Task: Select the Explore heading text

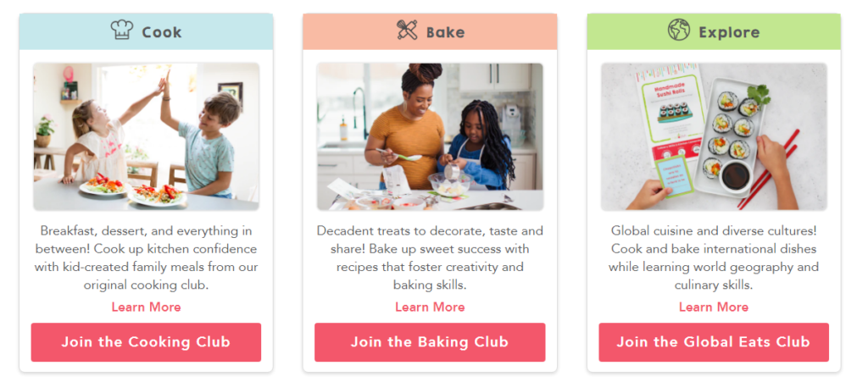Action: pos(728,32)
